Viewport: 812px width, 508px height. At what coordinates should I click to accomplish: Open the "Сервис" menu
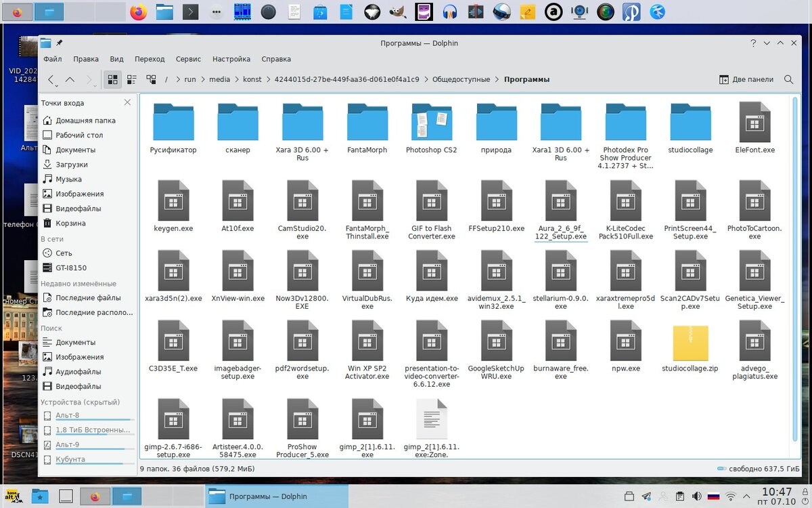pos(188,59)
